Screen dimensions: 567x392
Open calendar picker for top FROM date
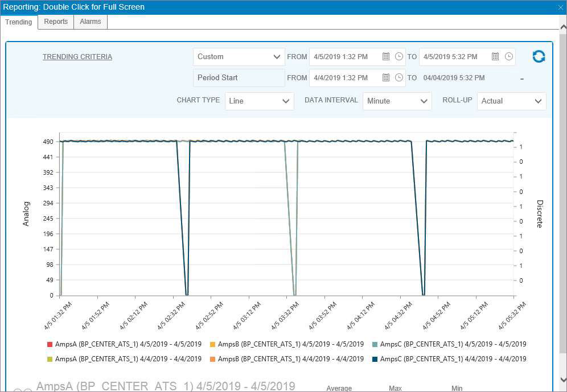click(386, 56)
